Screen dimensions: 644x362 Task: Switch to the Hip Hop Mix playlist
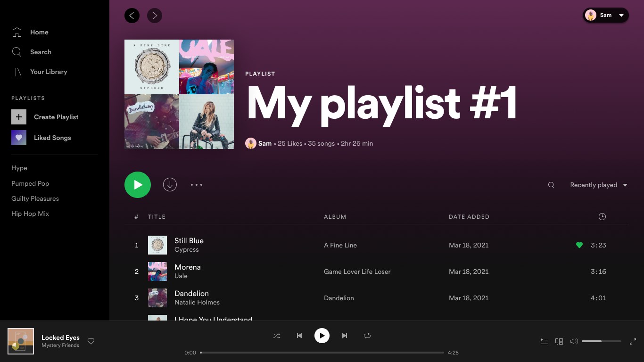tap(30, 214)
